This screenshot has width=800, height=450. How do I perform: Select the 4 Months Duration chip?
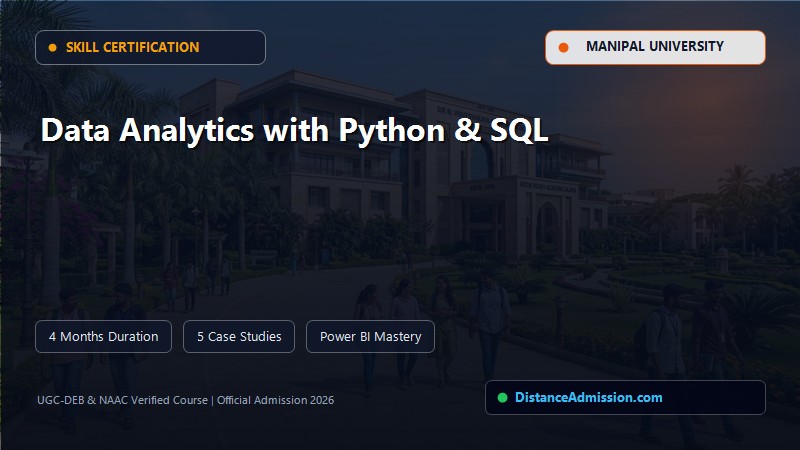pos(104,337)
